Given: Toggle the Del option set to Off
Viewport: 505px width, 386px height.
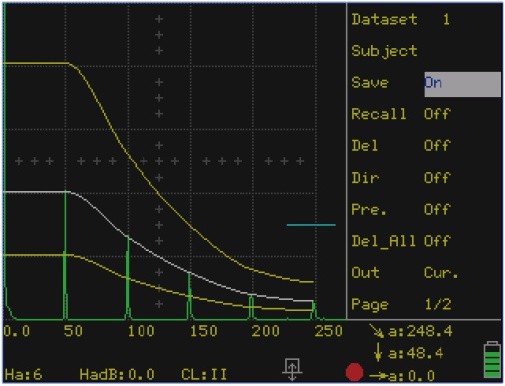Looking at the screenshot, I should [437, 146].
